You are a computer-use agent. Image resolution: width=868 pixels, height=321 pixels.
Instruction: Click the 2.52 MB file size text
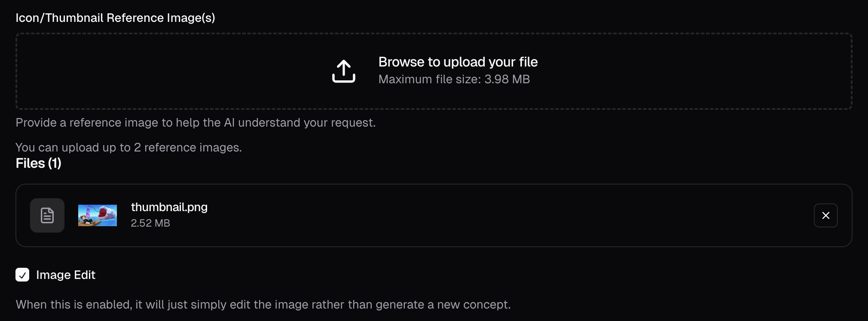(x=150, y=223)
